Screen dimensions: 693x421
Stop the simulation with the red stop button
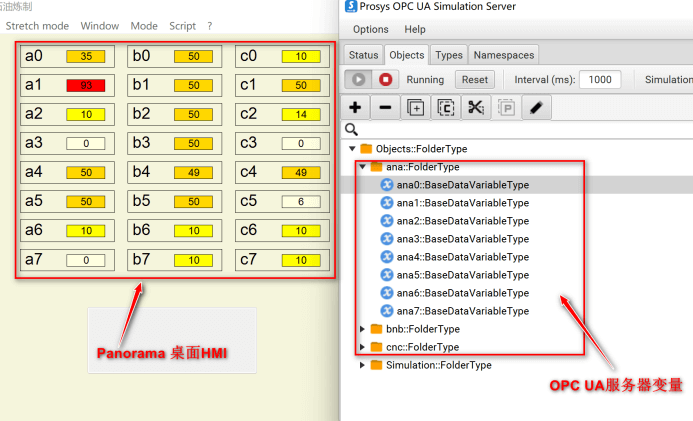point(386,79)
